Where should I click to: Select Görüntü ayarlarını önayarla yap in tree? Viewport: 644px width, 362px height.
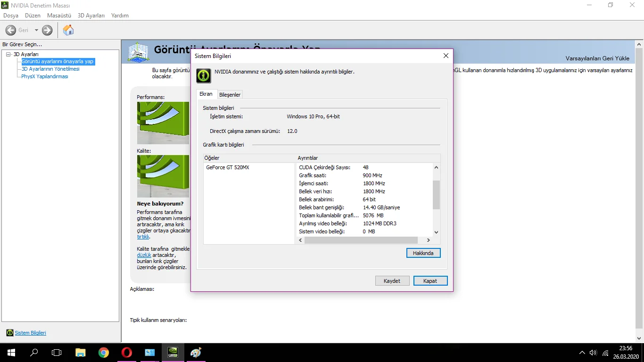pos(58,61)
